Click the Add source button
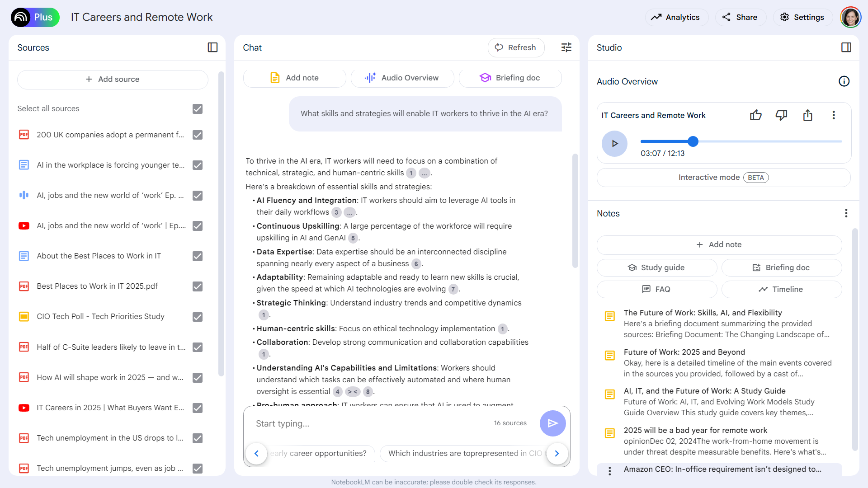Image resolution: width=868 pixels, height=488 pixels. click(113, 79)
